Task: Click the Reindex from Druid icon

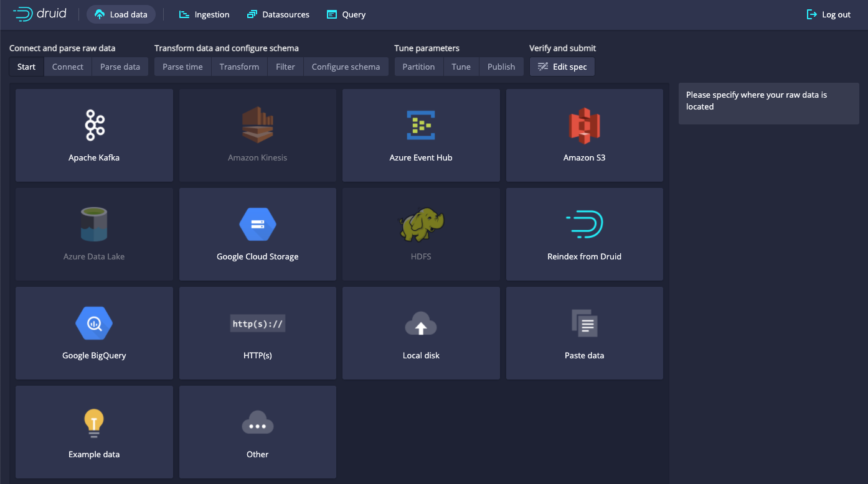Action: click(x=584, y=224)
